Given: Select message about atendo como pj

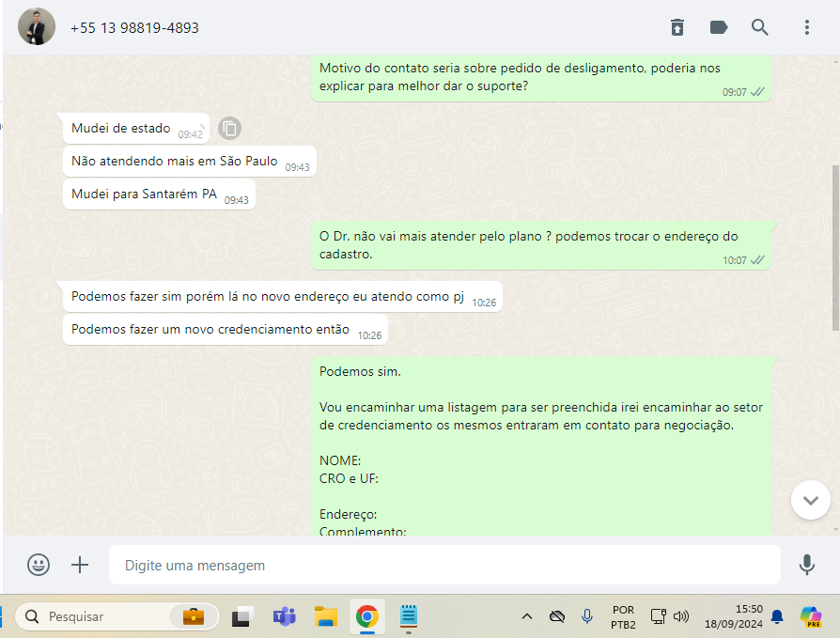Looking at the screenshot, I should click(x=283, y=297).
